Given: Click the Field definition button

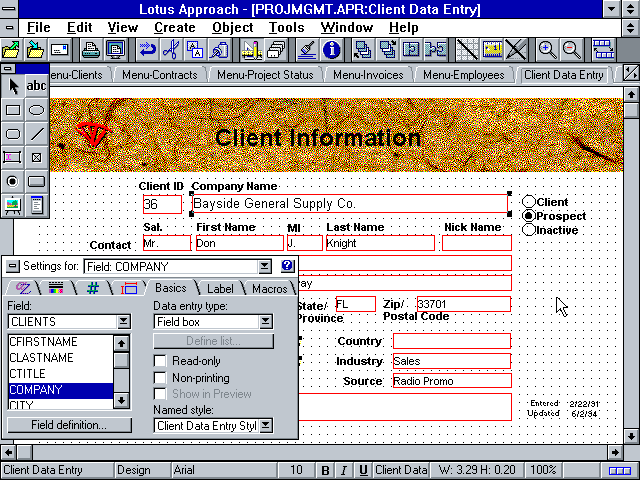Looking at the screenshot, I should coord(69,425).
